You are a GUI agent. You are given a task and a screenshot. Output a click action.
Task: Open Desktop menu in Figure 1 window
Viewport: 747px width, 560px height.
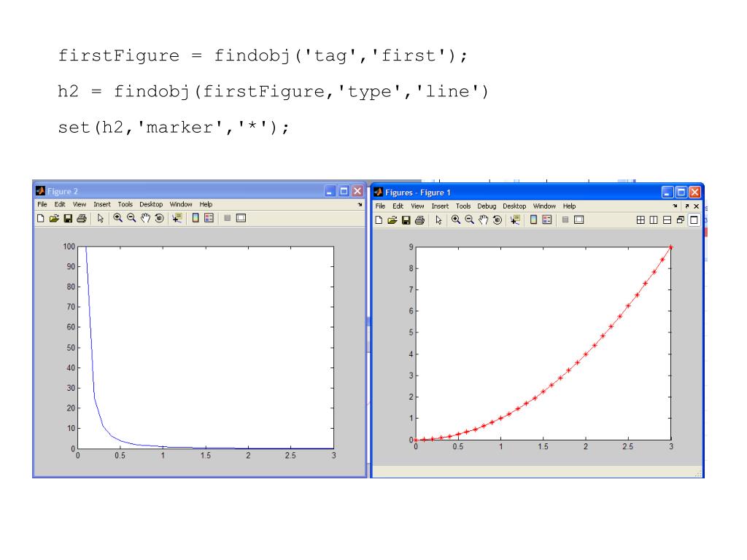(x=514, y=206)
